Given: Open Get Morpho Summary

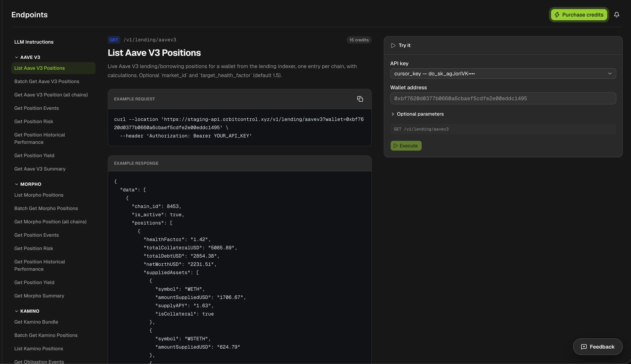Looking at the screenshot, I should (39, 296).
